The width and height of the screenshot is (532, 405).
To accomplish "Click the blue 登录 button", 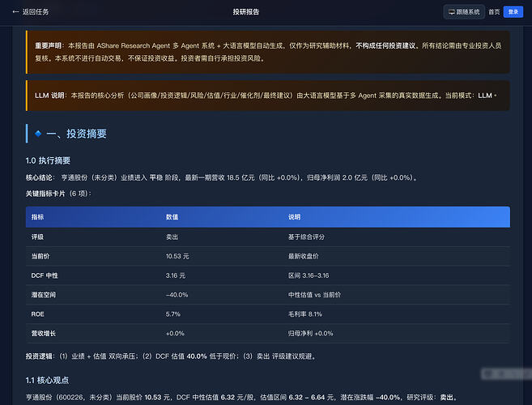I will (x=513, y=12).
